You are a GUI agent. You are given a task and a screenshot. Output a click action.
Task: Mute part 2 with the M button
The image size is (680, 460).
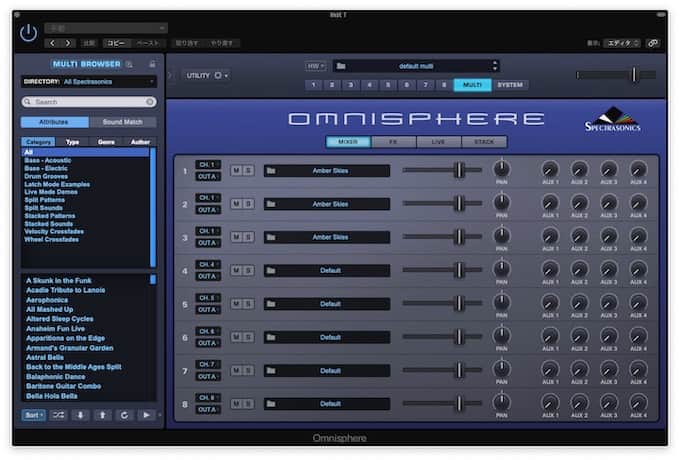(x=236, y=204)
